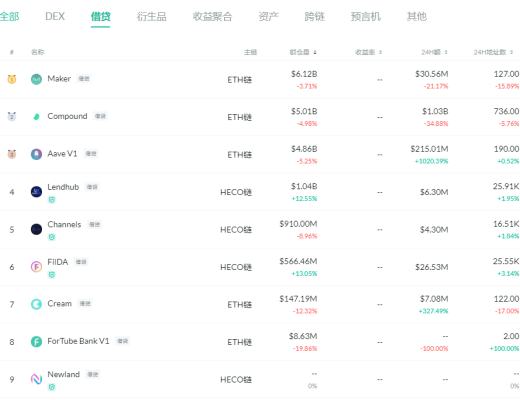This screenshot has width=520, height=400.
Task: Click Cream's $147.19M locked value
Action: (298, 299)
